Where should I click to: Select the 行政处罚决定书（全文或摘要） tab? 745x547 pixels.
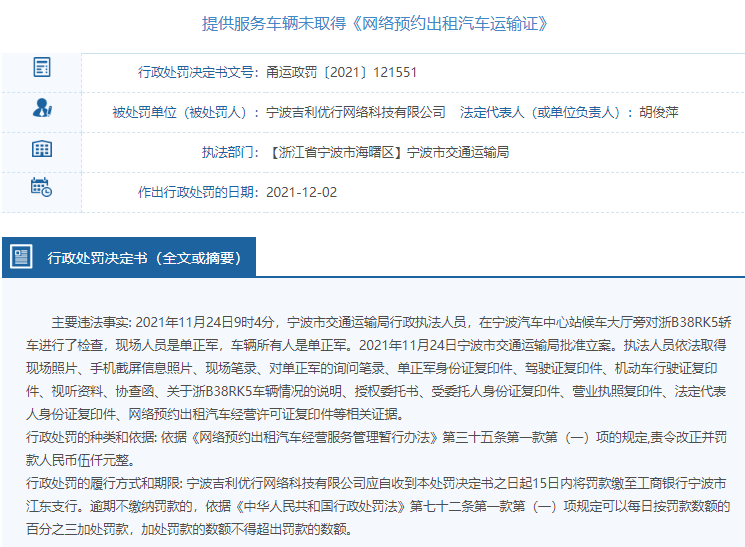tap(129, 257)
